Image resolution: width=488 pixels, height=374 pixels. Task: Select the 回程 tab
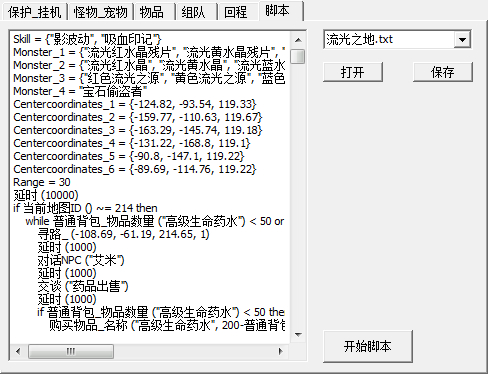point(235,12)
